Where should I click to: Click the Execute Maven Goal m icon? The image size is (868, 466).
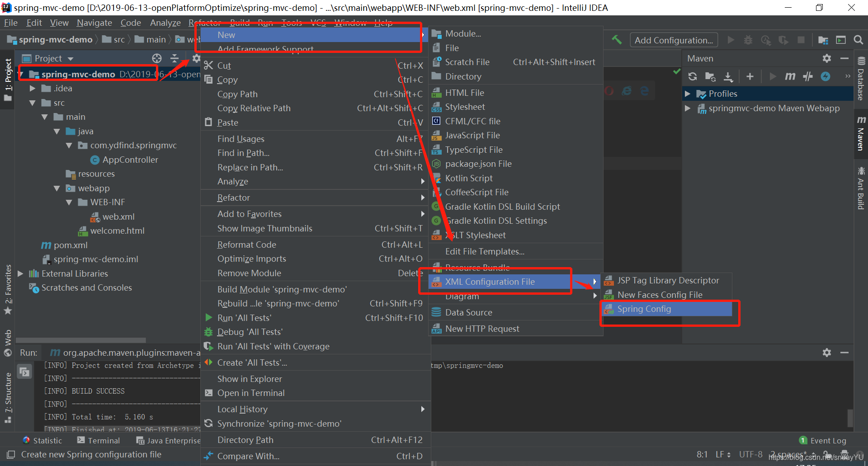click(790, 76)
